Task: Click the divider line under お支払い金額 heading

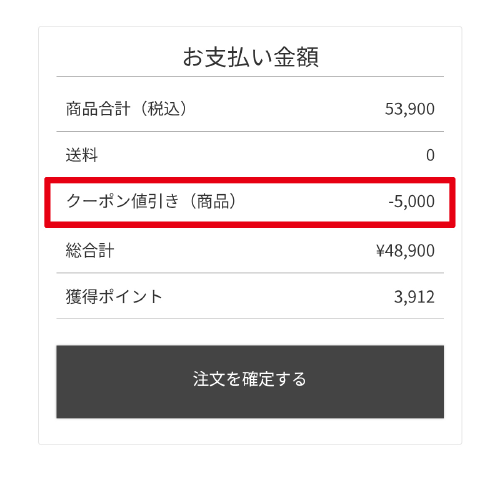Action: point(250,77)
